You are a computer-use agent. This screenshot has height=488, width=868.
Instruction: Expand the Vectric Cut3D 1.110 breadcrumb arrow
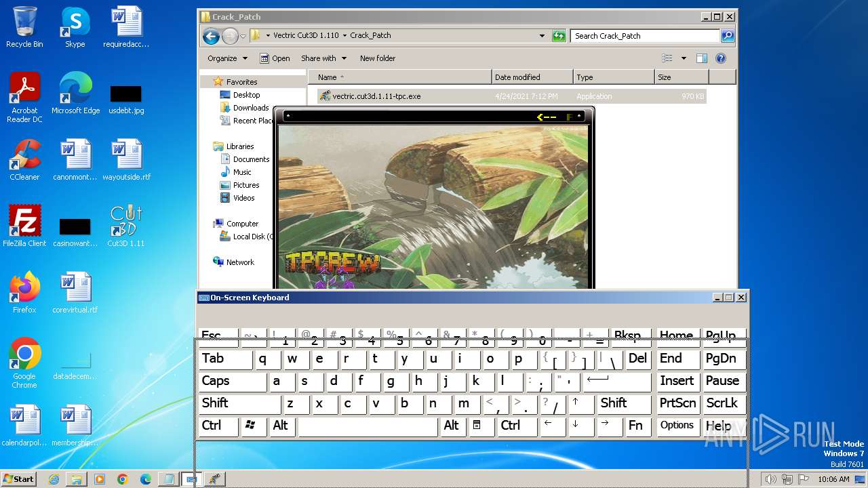(x=344, y=36)
